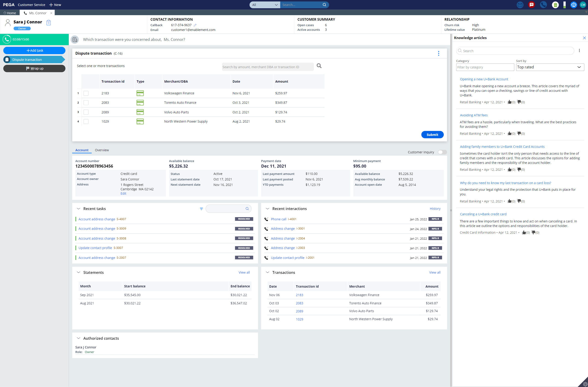The width and height of the screenshot is (588, 387).
Task: Toggle the Customer Inquiry switch
Action: pyautogui.click(x=442, y=152)
